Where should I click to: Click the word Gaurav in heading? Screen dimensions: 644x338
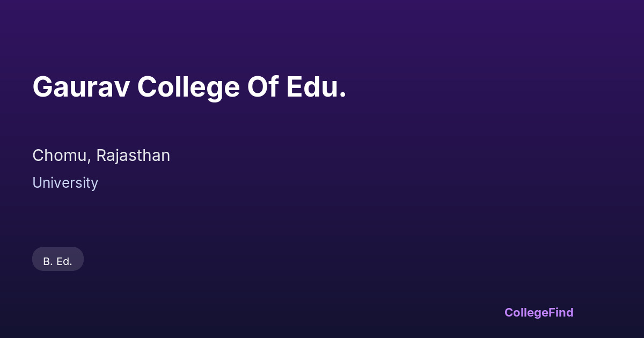pyautogui.click(x=80, y=87)
